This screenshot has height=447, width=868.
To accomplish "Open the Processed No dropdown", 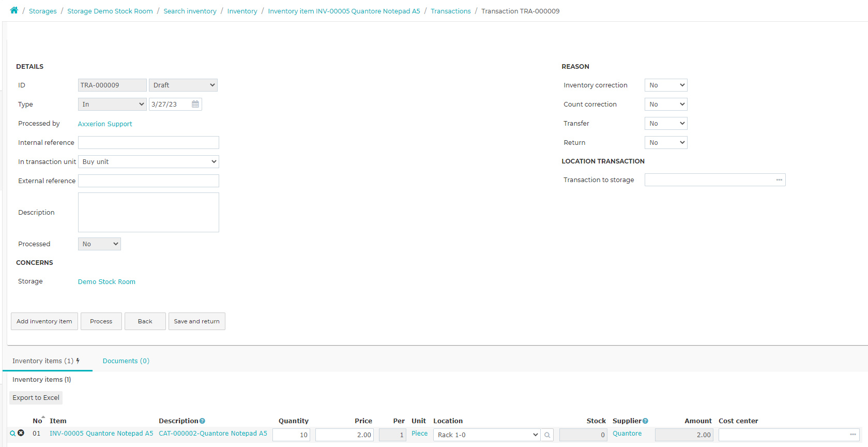I will coord(99,244).
